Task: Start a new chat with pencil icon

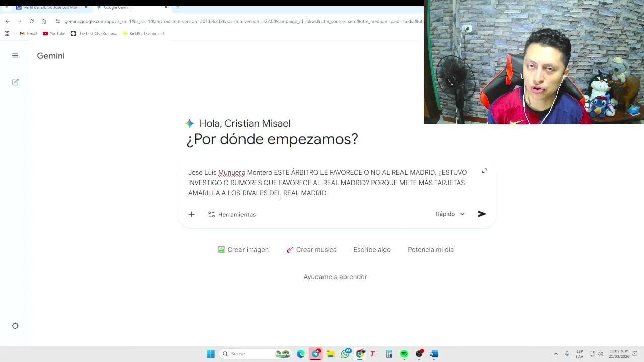Action: [15, 82]
